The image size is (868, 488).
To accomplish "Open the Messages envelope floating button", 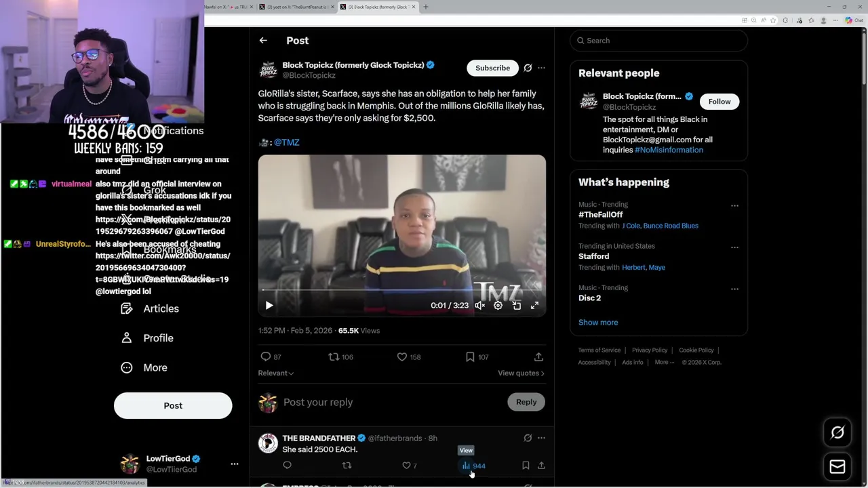I will click(x=837, y=466).
